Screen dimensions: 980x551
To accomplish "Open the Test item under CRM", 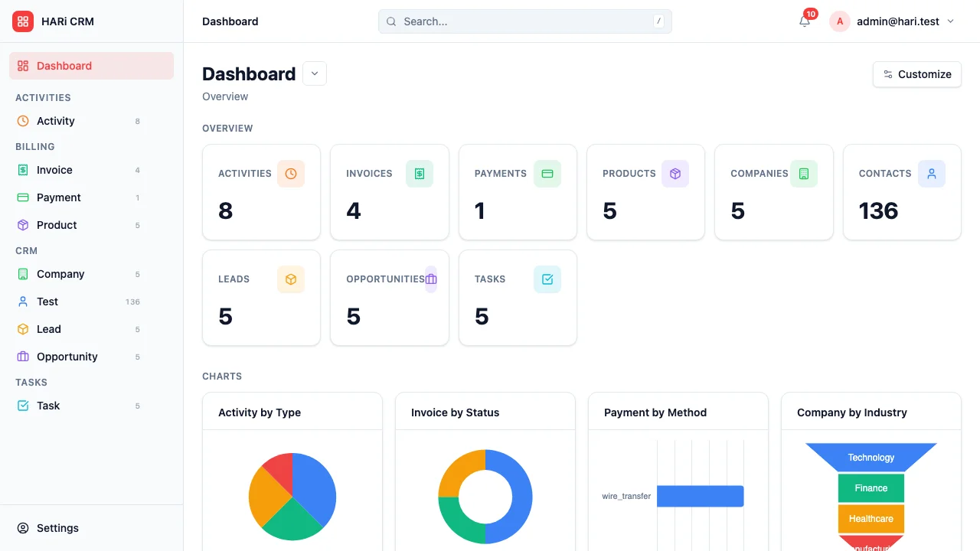I will 46,302.
